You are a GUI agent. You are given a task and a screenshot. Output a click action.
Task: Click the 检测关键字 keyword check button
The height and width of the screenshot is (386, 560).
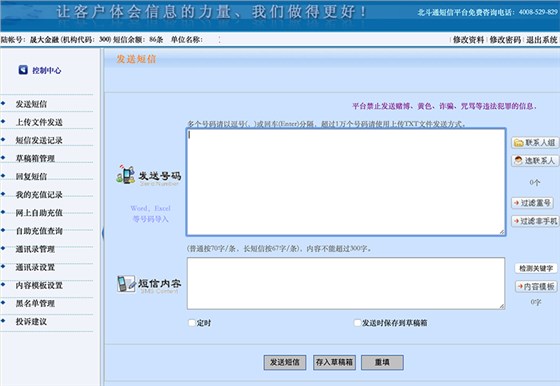click(536, 268)
